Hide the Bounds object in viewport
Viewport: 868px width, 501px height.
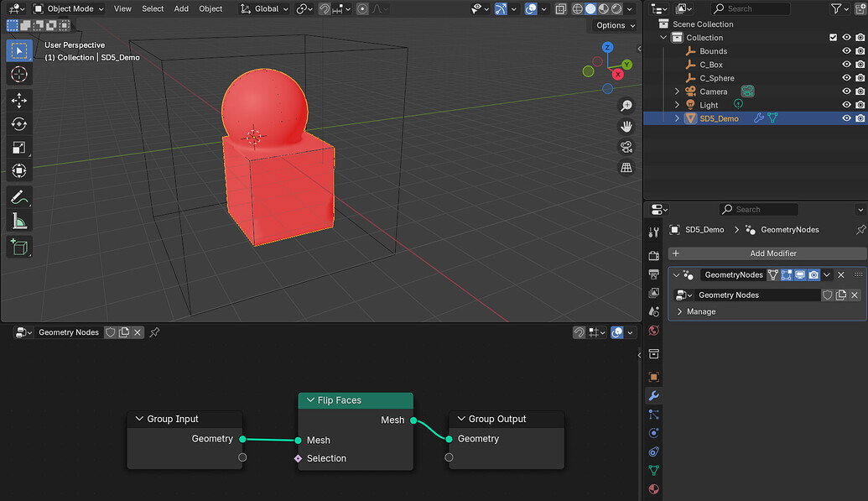coord(846,51)
